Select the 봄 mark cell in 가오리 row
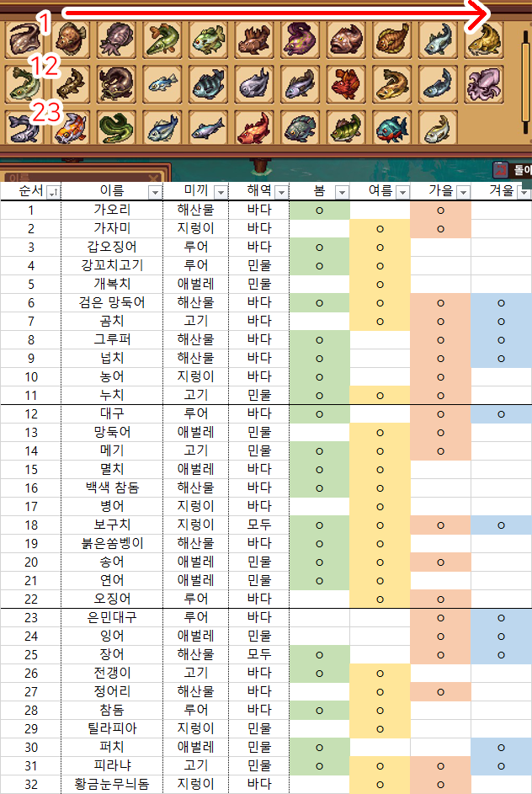532x794 pixels. (319, 210)
